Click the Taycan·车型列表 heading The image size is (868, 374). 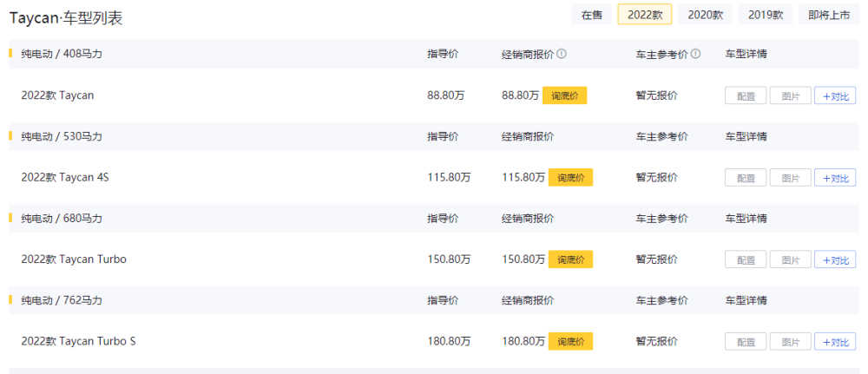point(66,18)
